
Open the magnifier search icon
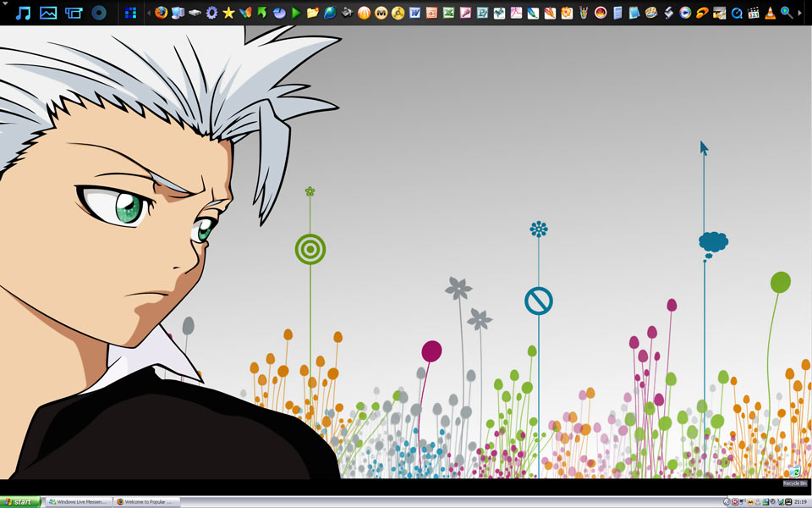(x=787, y=13)
